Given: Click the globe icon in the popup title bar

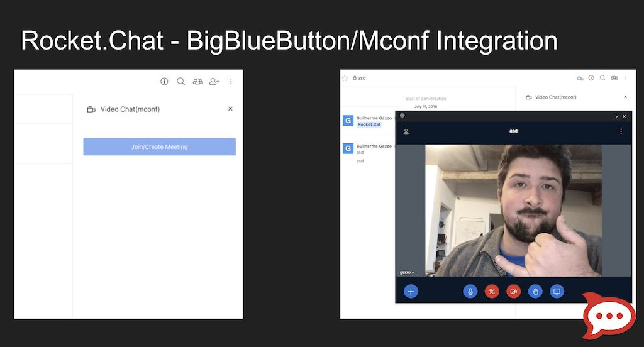Looking at the screenshot, I should click(x=402, y=116).
